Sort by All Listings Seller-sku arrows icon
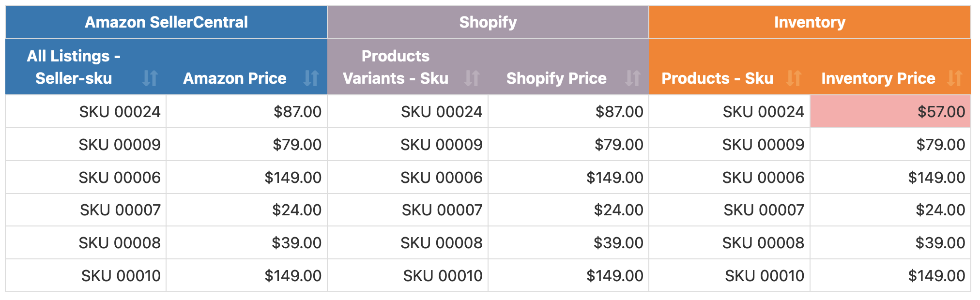Image resolution: width=980 pixels, height=300 pixels. [150, 78]
